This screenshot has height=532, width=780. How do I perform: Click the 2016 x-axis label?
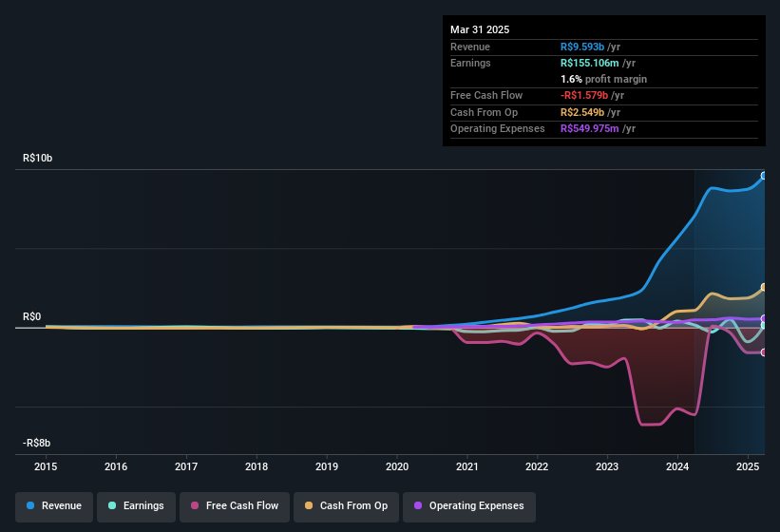point(116,466)
